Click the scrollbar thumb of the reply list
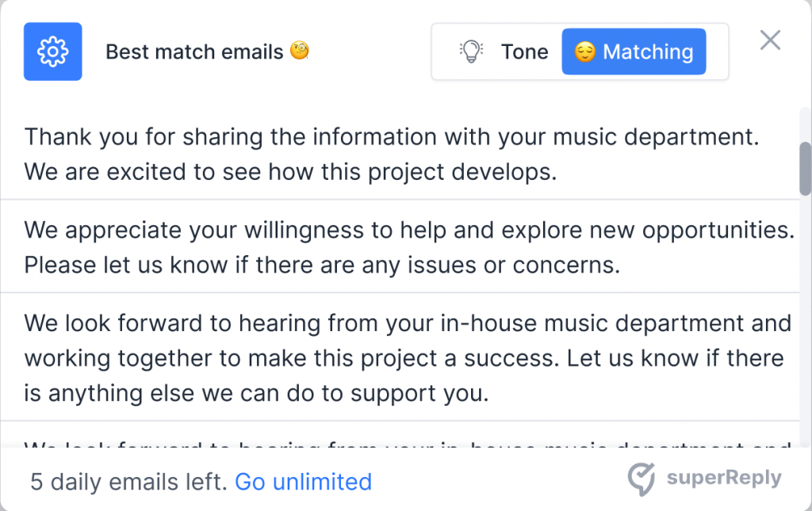The width and height of the screenshot is (812, 511). click(x=805, y=168)
